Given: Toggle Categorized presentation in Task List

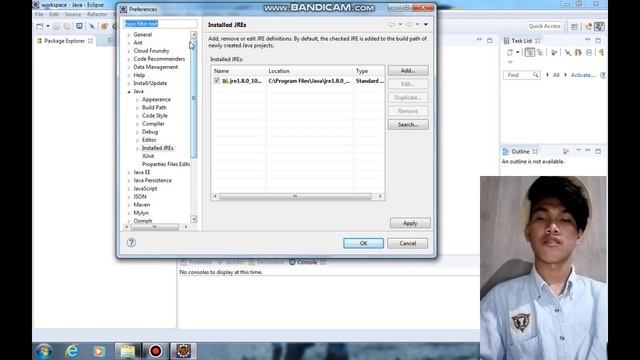Looking at the screenshot, I should [529, 52].
